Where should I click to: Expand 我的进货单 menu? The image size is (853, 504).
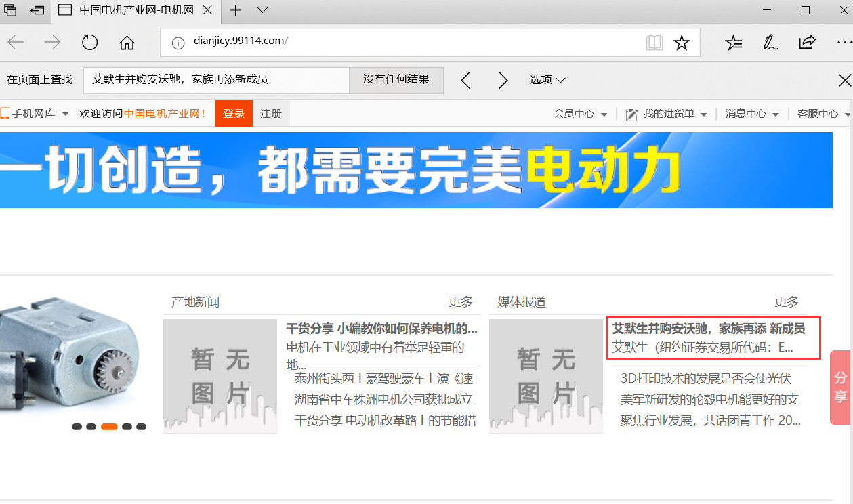click(667, 114)
